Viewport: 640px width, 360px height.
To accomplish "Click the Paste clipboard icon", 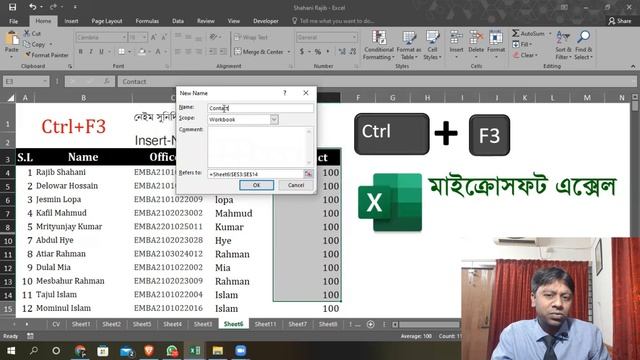I will tap(12, 39).
